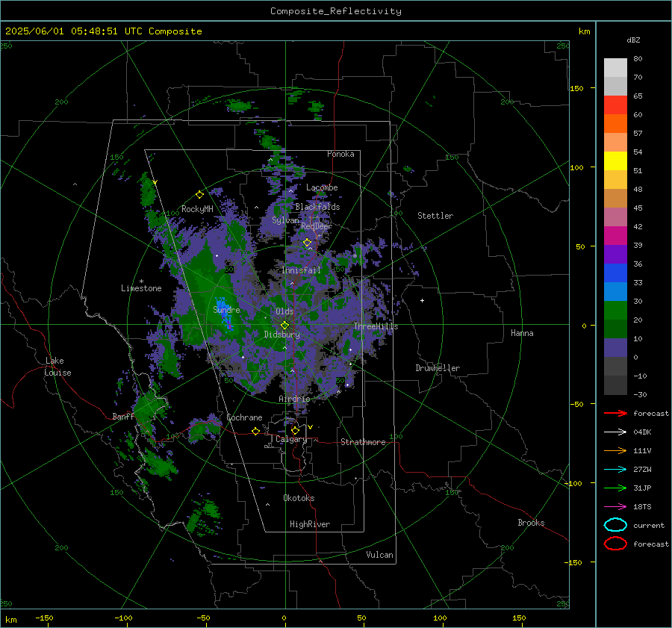Click the Innisfail town label
This screenshot has width=672, height=628.
301,270
